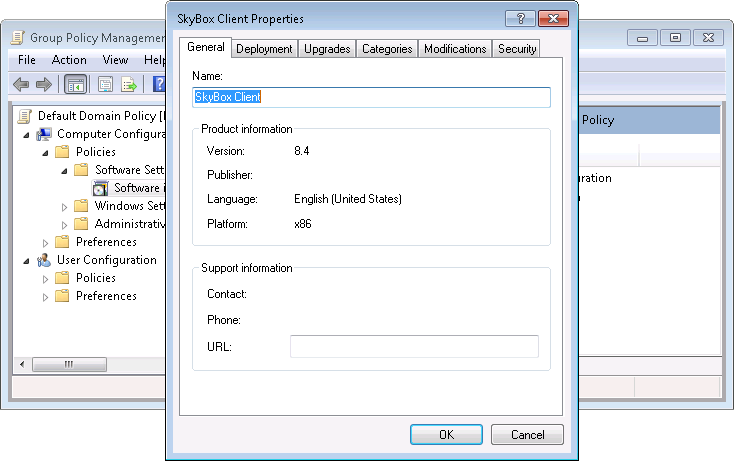This screenshot has height=461, width=734.
Task: Select the Computer Configuration tree item
Action: point(111,134)
